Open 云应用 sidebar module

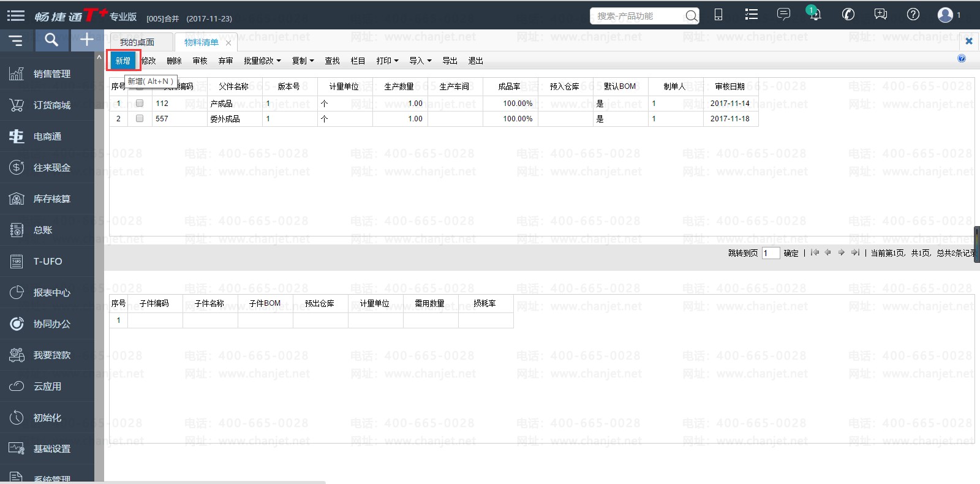point(47,386)
